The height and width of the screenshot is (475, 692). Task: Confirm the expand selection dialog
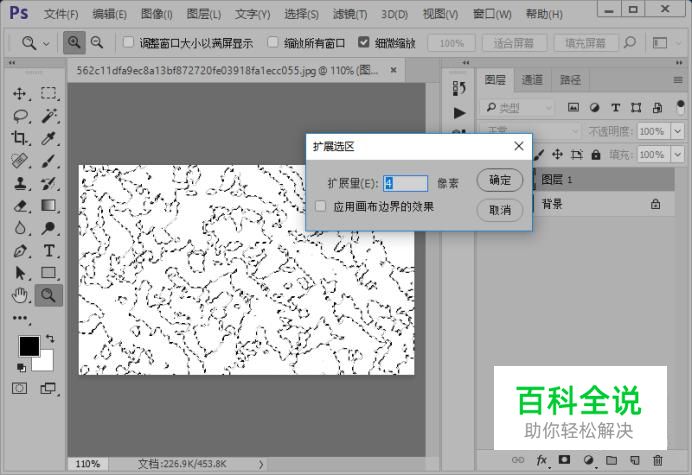[x=500, y=180]
